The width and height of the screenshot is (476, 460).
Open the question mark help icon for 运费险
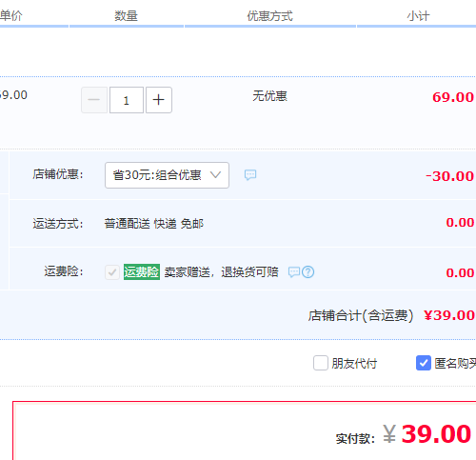pos(307,272)
